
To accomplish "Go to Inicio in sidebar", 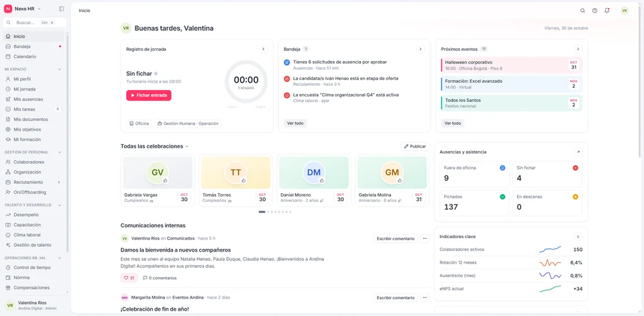I will pyautogui.click(x=34, y=37).
